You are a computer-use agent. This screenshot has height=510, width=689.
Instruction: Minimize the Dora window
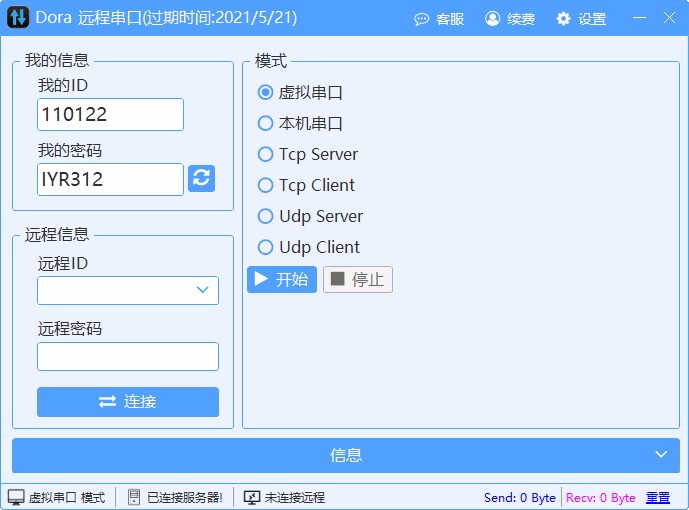click(x=639, y=18)
